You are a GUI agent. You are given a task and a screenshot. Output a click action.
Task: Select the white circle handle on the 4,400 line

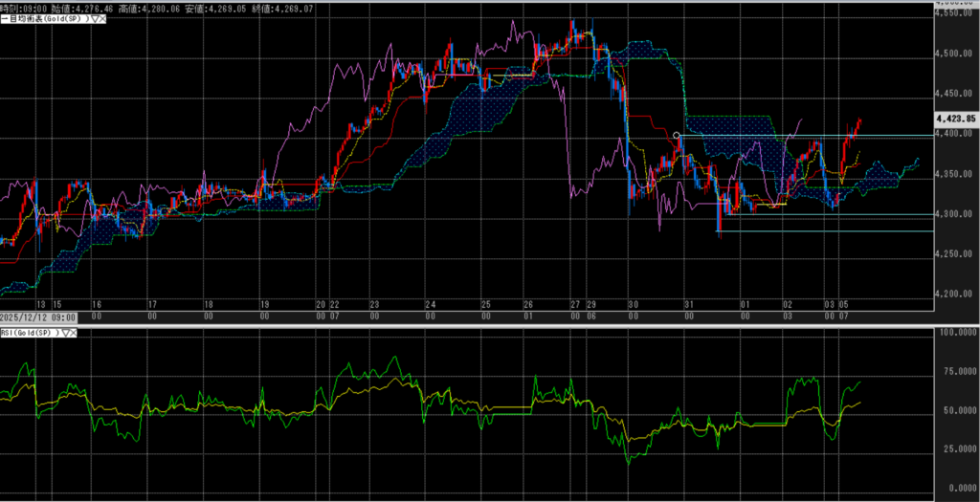[677, 136]
